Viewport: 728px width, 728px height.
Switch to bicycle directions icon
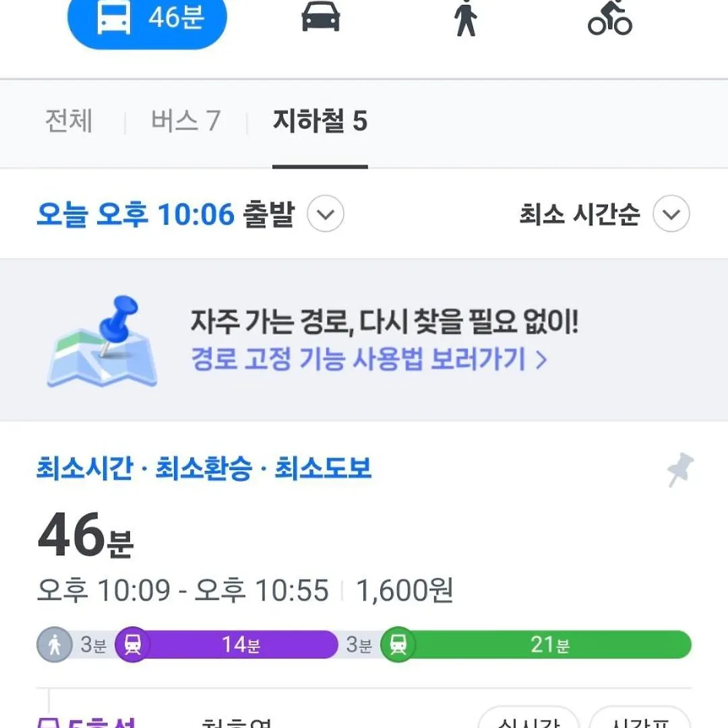609,18
